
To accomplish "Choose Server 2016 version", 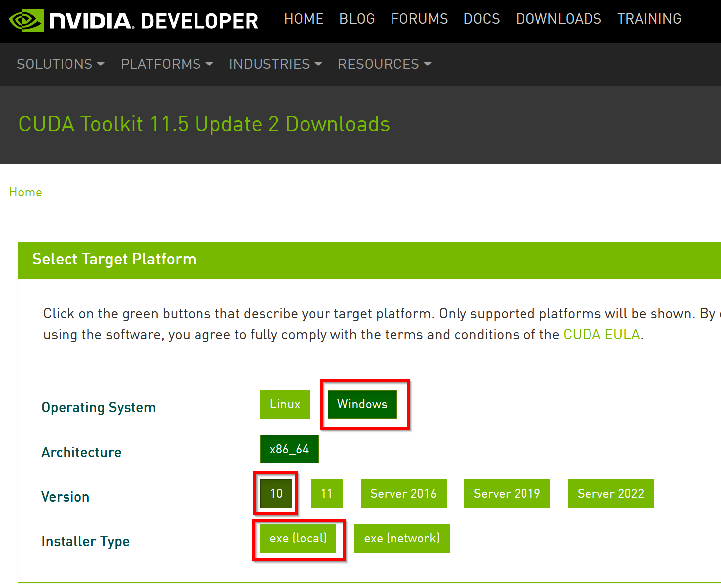I will tap(403, 494).
